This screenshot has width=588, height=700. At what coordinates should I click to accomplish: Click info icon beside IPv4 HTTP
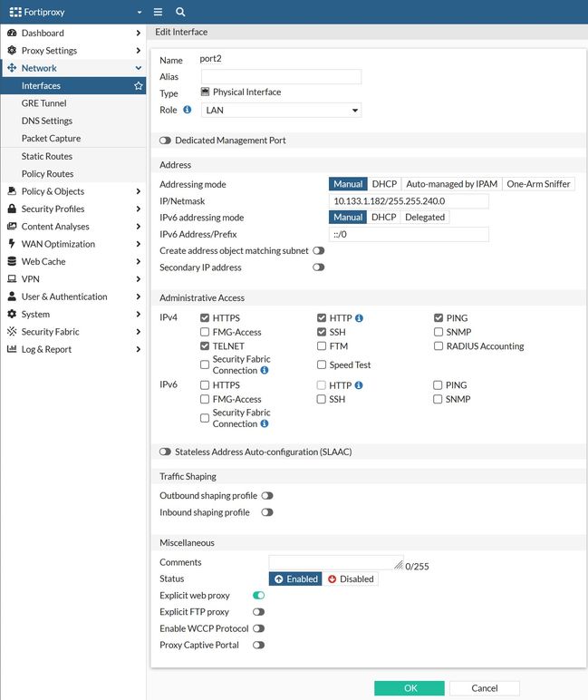click(360, 318)
